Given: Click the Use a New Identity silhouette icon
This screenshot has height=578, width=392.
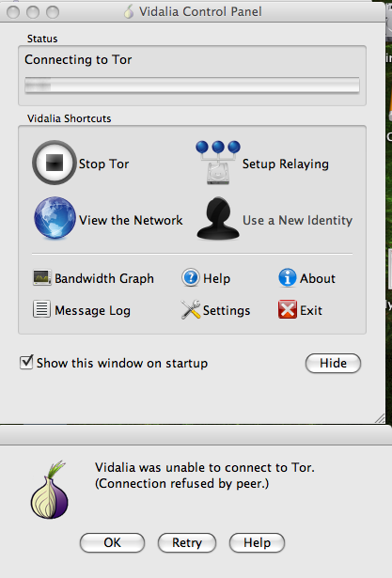Looking at the screenshot, I should 218,219.
